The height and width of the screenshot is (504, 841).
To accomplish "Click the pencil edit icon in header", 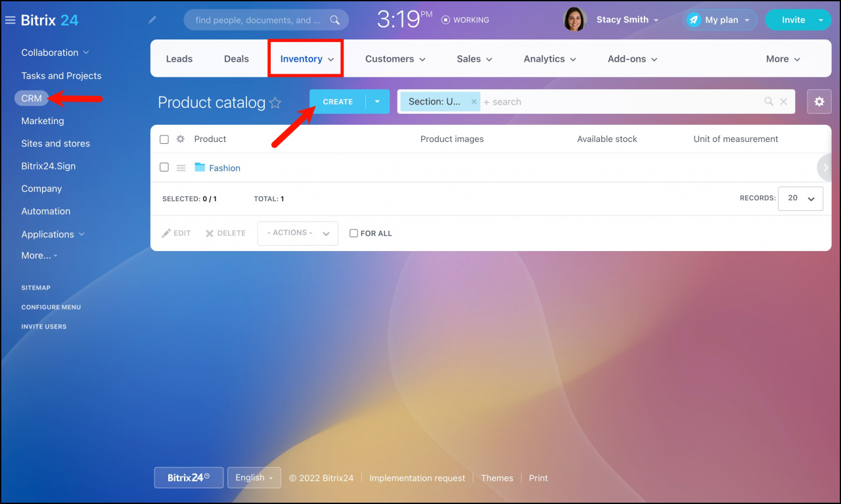I will click(x=152, y=20).
